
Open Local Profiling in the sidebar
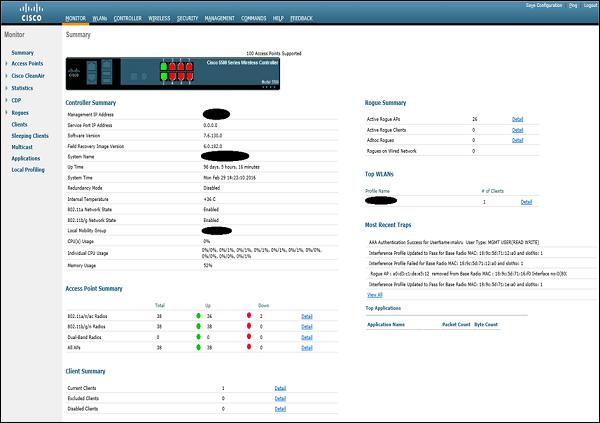pyautogui.click(x=28, y=170)
